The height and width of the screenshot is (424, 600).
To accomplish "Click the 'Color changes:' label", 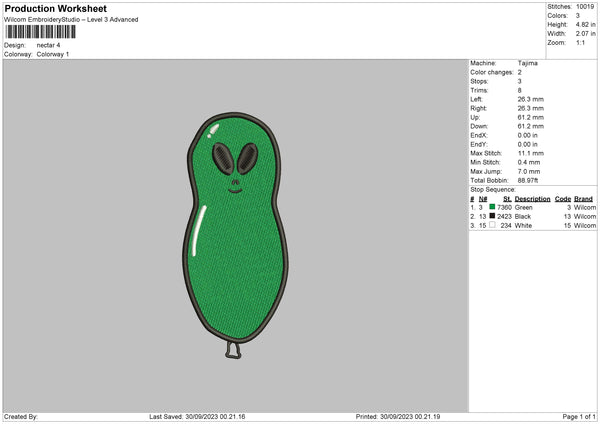I will pyautogui.click(x=492, y=72).
